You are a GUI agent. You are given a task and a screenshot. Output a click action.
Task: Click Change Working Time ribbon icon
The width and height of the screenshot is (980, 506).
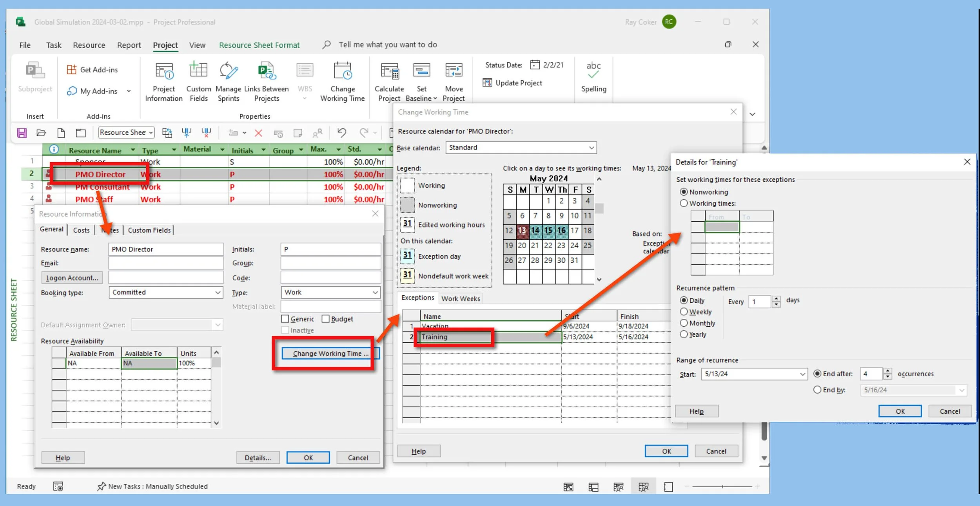click(x=342, y=71)
